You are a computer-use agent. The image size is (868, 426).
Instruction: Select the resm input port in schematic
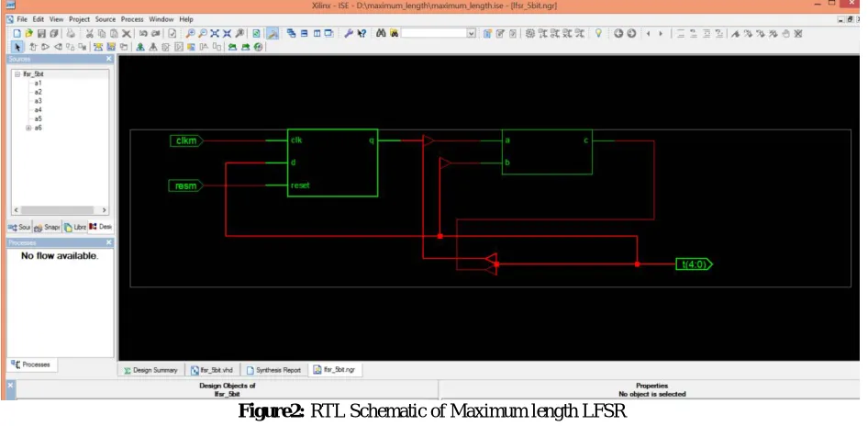pos(186,185)
